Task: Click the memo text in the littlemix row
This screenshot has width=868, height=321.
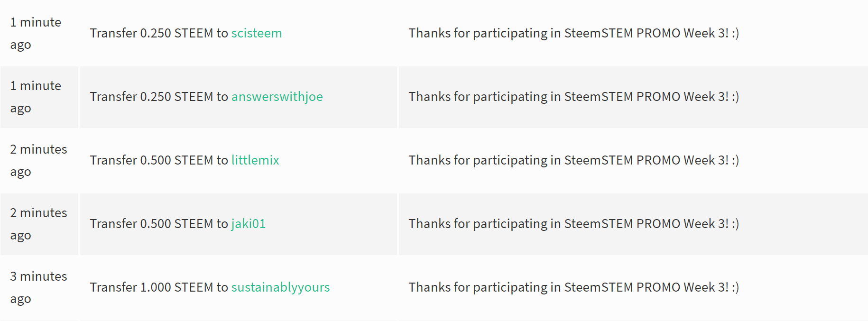Action: tap(573, 160)
